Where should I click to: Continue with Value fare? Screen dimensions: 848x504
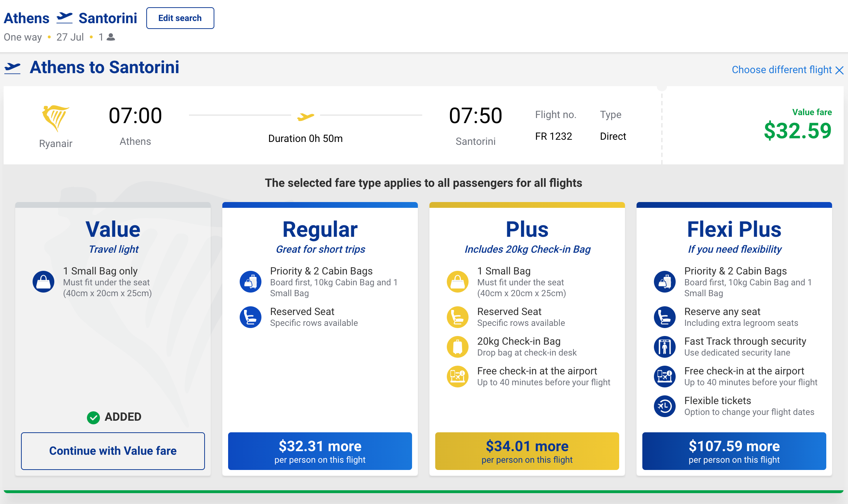coord(113,451)
